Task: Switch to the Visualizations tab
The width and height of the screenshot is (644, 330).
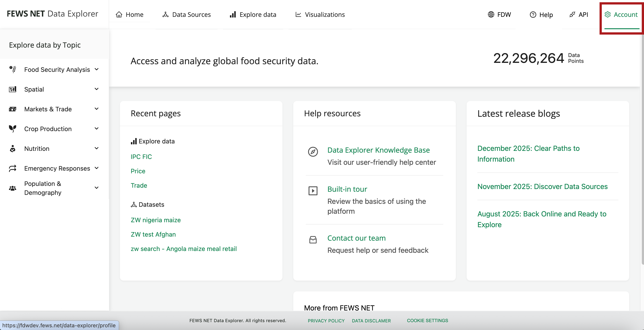Action: pyautogui.click(x=320, y=15)
